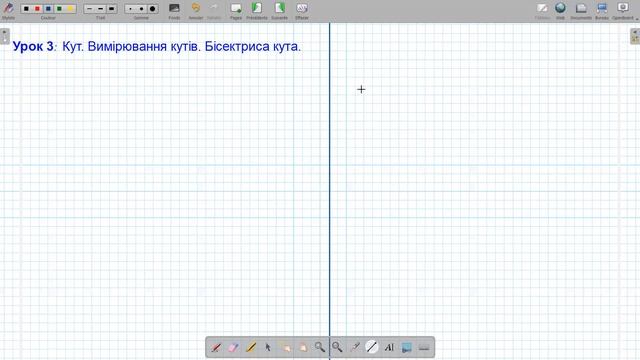This screenshot has width=640, height=360.
Task: Select the green pen color
Action: point(59,9)
